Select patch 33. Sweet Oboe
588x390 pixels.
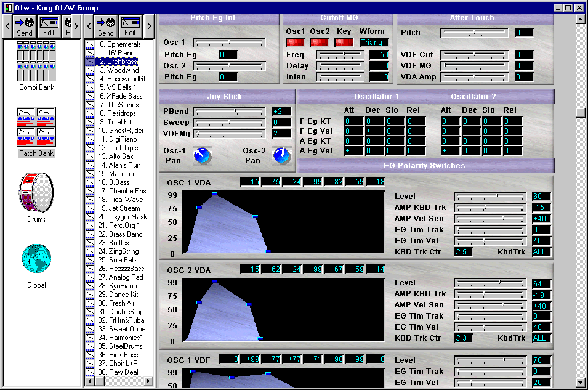pos(121,329)
